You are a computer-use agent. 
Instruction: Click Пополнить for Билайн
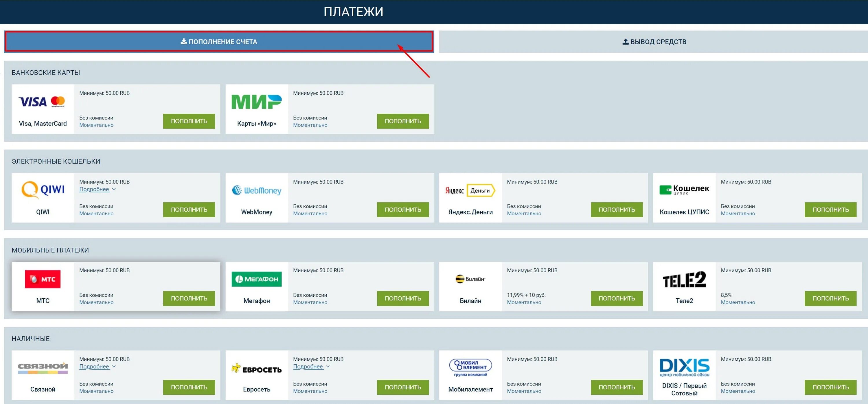[x=617, y=299]
